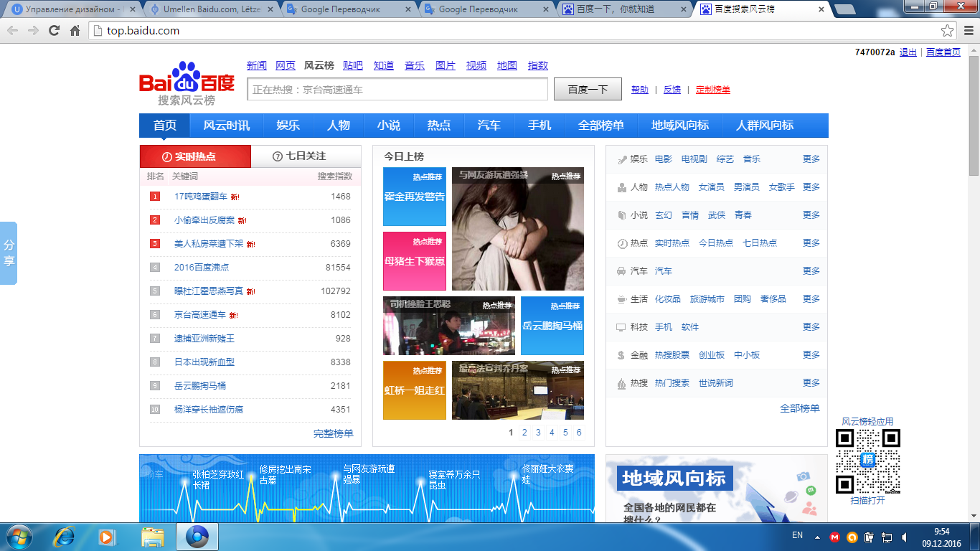Launch Internet Explorer from taskbar
The height and width of the screenshot is (551, 980).
click(x=65, y=537)
